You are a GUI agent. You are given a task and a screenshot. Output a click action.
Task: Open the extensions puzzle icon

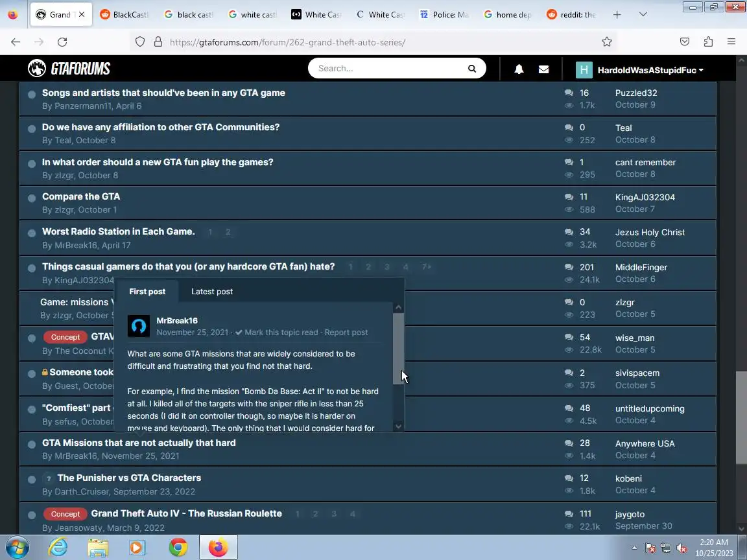pyautogui.click(x=708, y=42)
